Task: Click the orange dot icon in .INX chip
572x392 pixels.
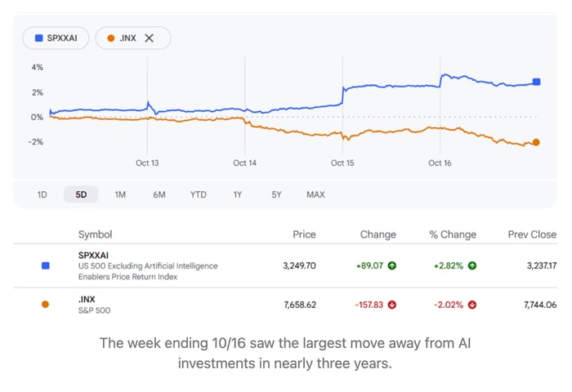Action: (x=111, y=38)
